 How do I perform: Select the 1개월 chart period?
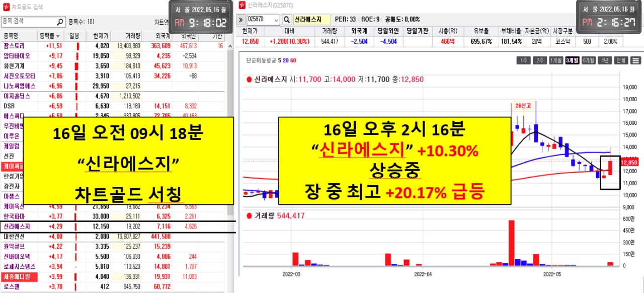(556, 60)
